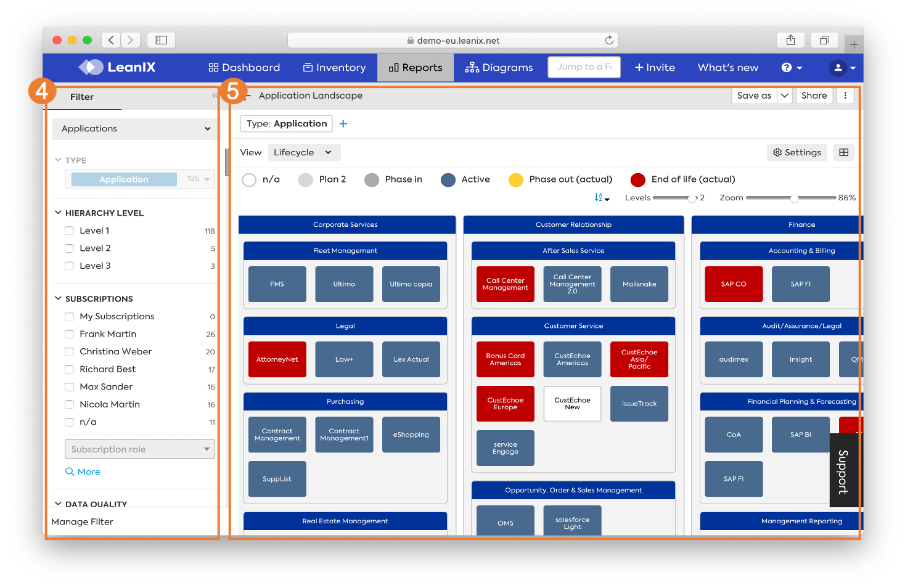Open the Dashboard menu
This screenshot has height=588, width=905.
click(x=244, y=68)
